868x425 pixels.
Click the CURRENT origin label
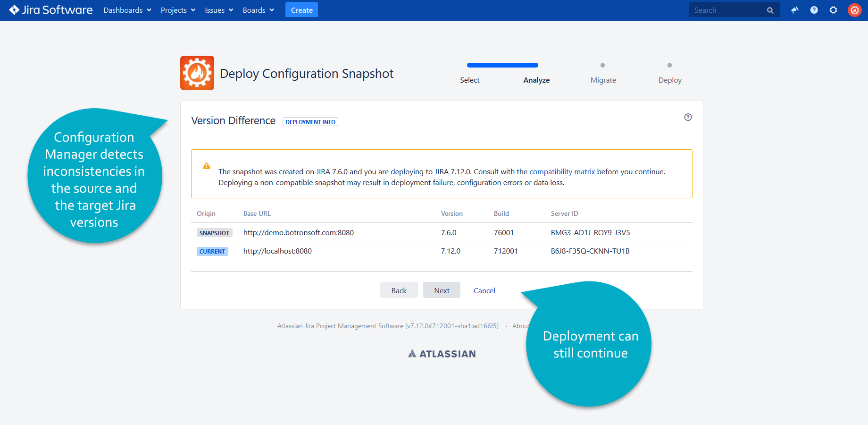pyautogui.click(x=212, y=251)
